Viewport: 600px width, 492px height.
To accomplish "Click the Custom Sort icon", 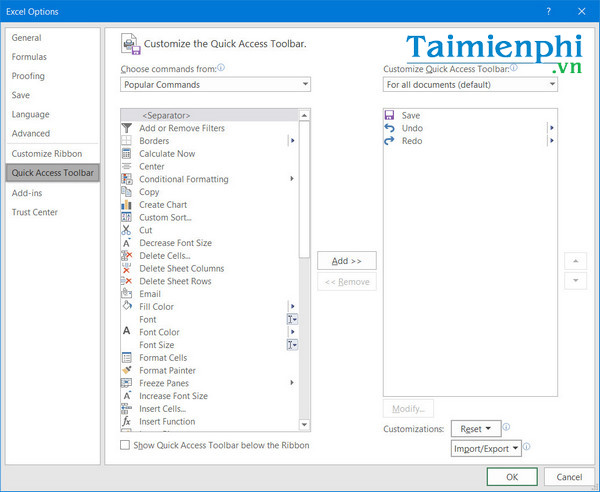I will click(127, 217).
